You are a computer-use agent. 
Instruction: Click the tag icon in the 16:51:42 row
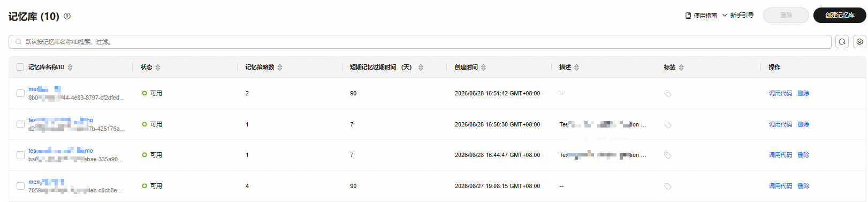click(668, 94)
